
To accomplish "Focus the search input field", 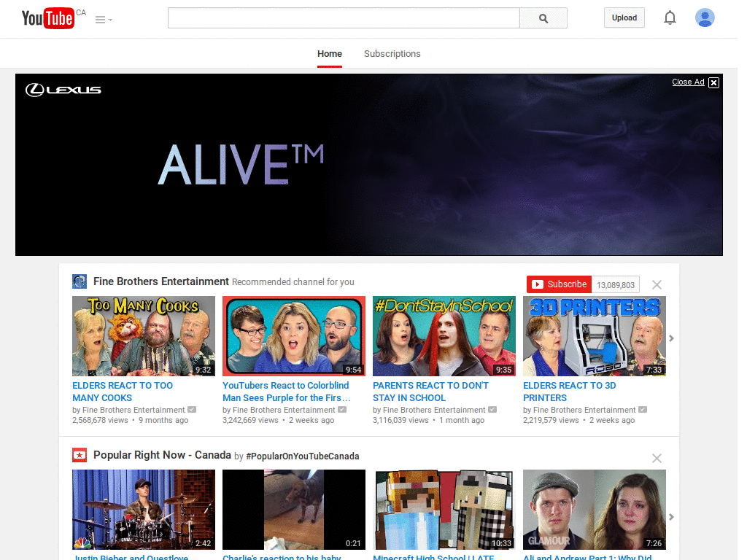I will click(344, 18).
